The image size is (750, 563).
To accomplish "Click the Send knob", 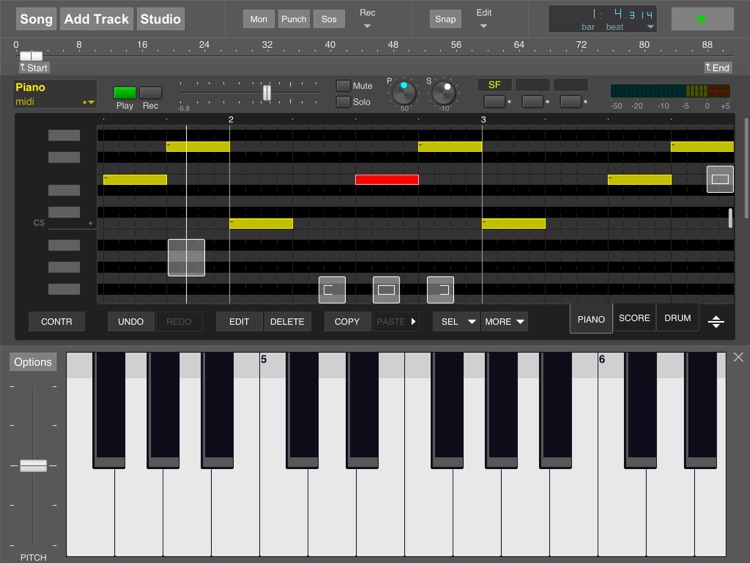I will [444, 92].
